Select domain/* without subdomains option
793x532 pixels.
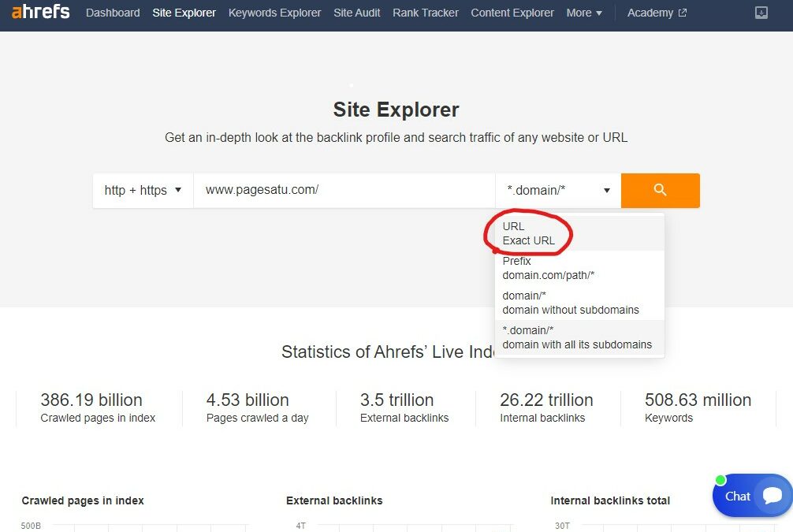[579, 303]
